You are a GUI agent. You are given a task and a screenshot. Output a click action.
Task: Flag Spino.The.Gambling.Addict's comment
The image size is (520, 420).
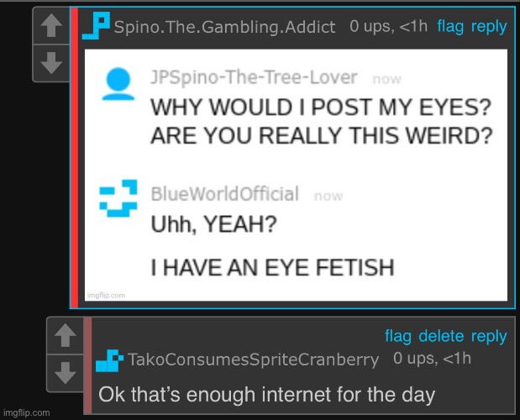click(x=450, y=26)
